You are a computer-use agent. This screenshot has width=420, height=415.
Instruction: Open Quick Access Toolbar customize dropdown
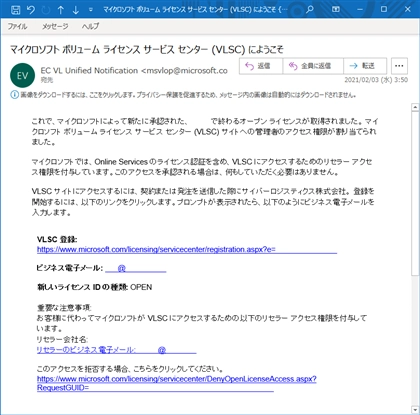coord(90,10)
